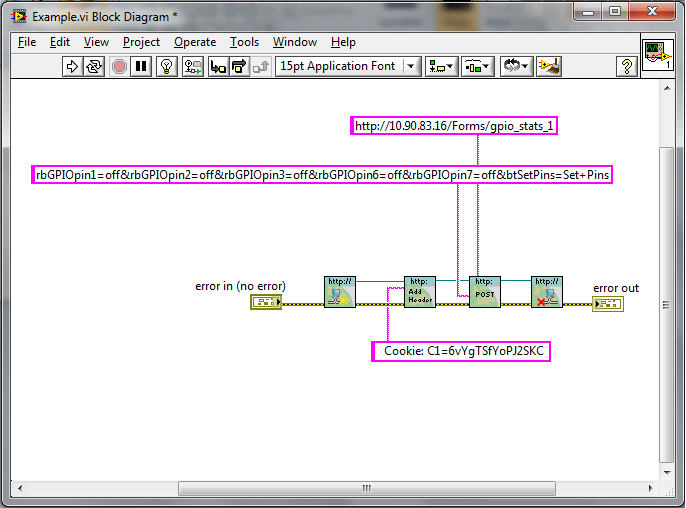Select the error out cluster terminal
Viewport: 686px width, 508px height.
[608, 304]
